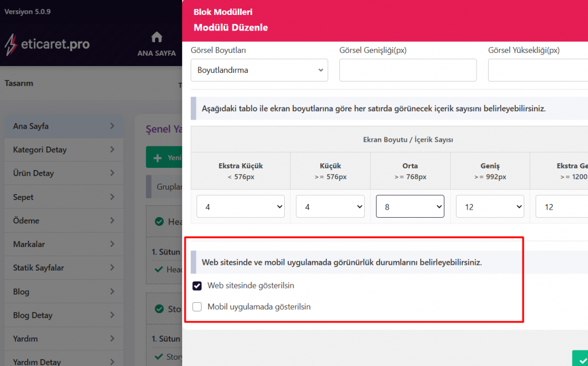Click the green check icon beside Sto

(x=159, y=309)
